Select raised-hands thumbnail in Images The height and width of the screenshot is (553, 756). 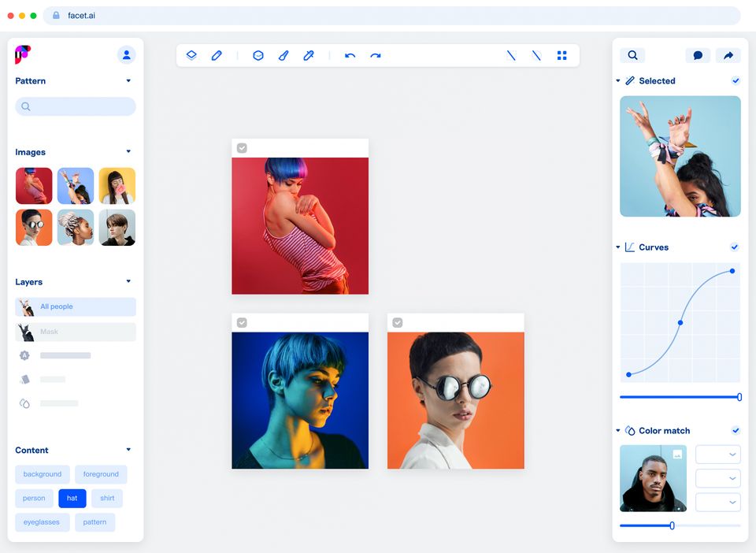76,186
